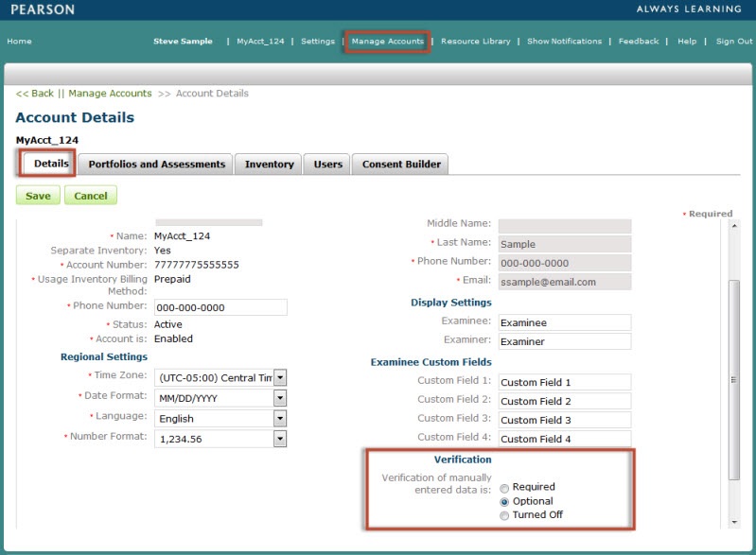The image size is (756, 555).
Task: Click the account Phone Number input field
Action: (220, 307)
